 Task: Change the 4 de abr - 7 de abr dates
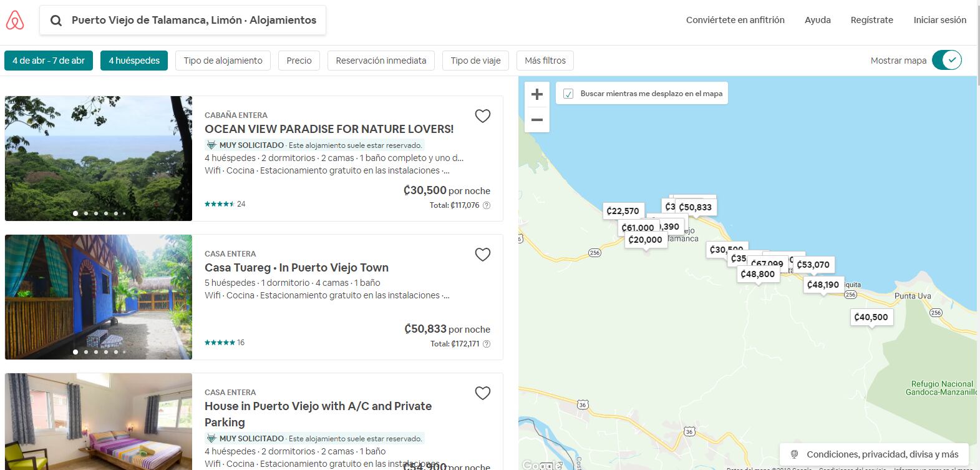[49, 61]
